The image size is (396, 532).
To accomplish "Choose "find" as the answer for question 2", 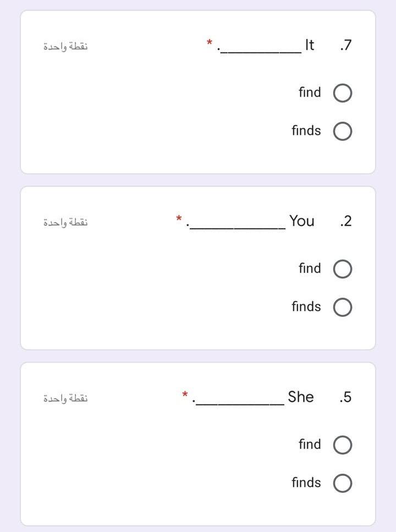I will (342, 268).
